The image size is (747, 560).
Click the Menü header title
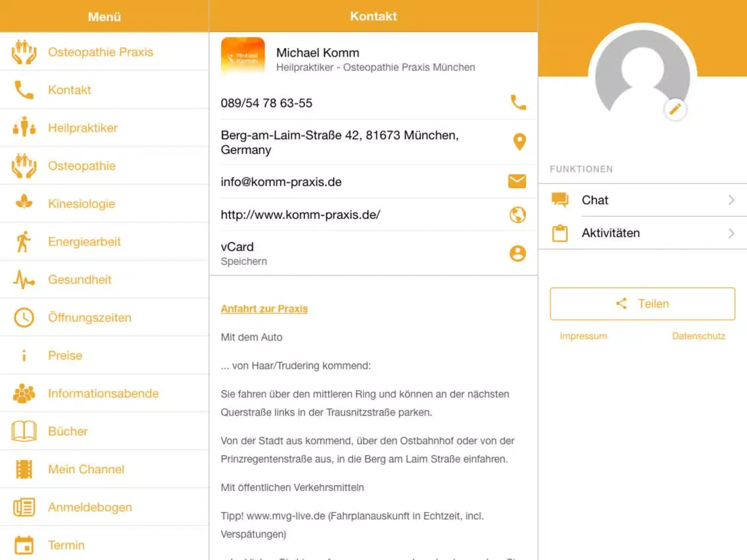105,16
